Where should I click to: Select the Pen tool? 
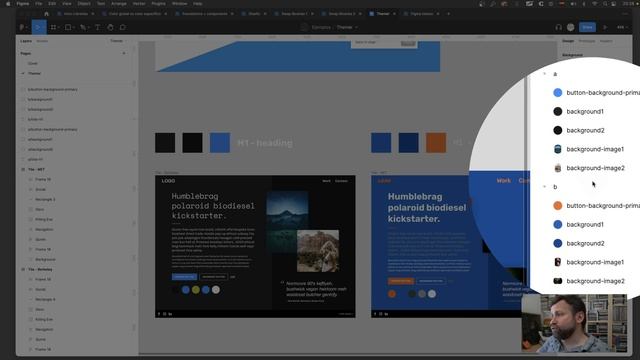(83, 27)
